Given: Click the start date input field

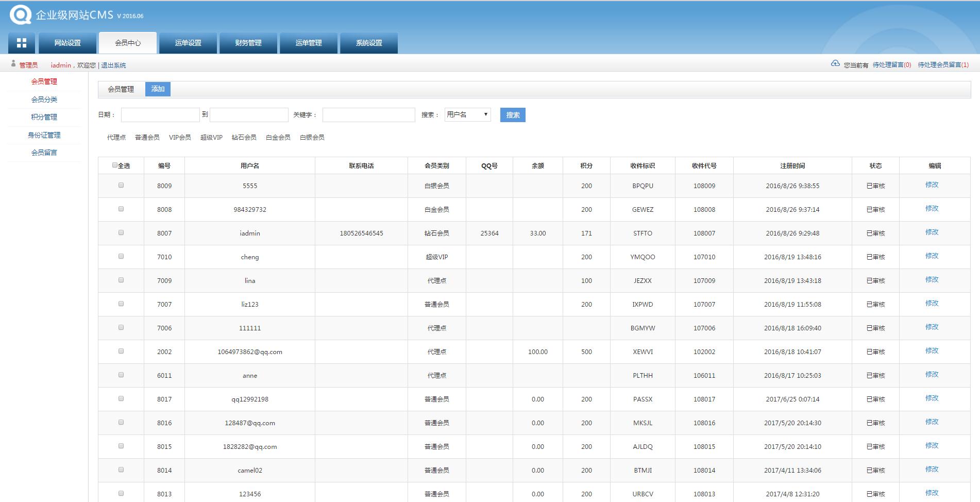Looking at the screenshot, I should point(160,115).
